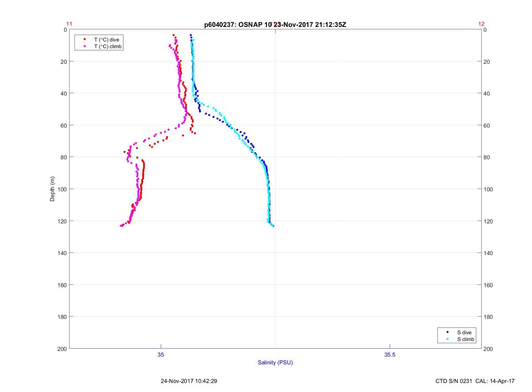The width and height of the screenshot is (532, 392).
Task: Click the magenta marker beside T climb legend
Action: 84,47
